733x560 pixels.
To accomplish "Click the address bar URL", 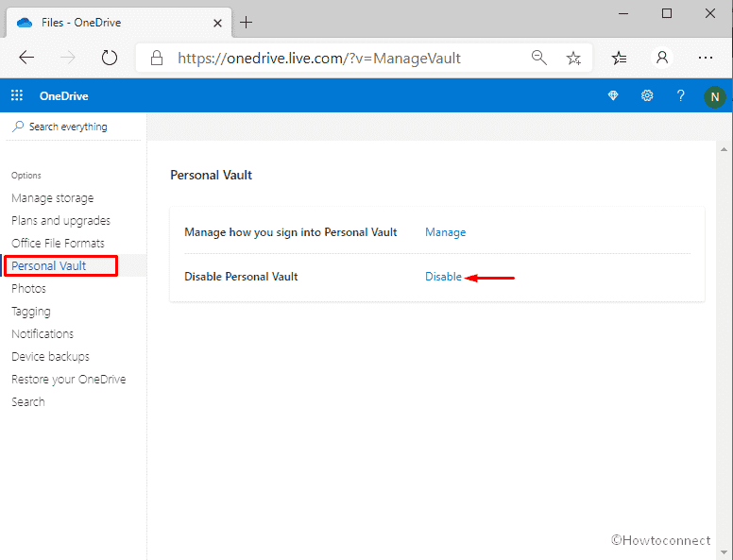I will 319,58.
